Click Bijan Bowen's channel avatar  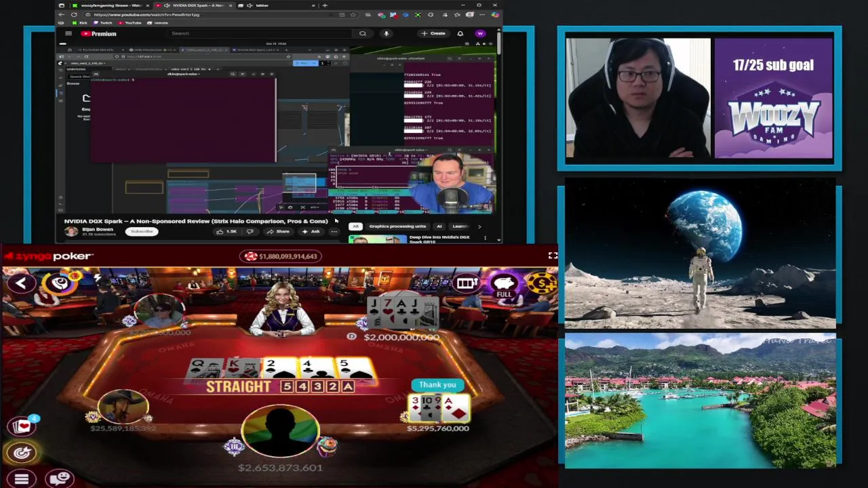71,232
